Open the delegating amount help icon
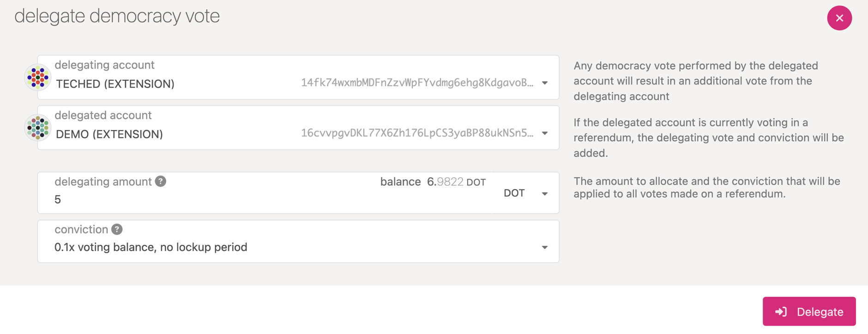The height and width of the screenshot is (334, 868). (x=161, y=181)
